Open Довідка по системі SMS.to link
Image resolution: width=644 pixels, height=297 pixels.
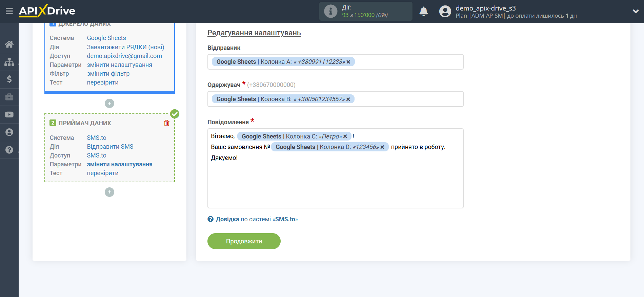(257, 219)
